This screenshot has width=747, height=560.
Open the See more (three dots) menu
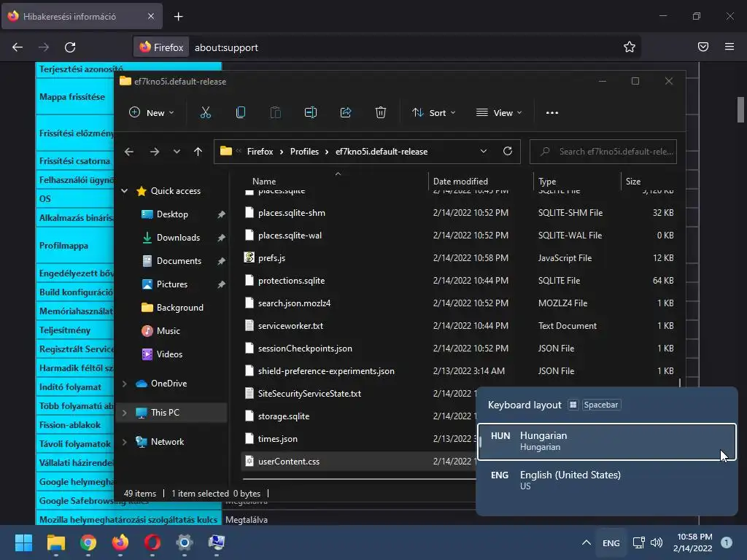tap(552, 113)
